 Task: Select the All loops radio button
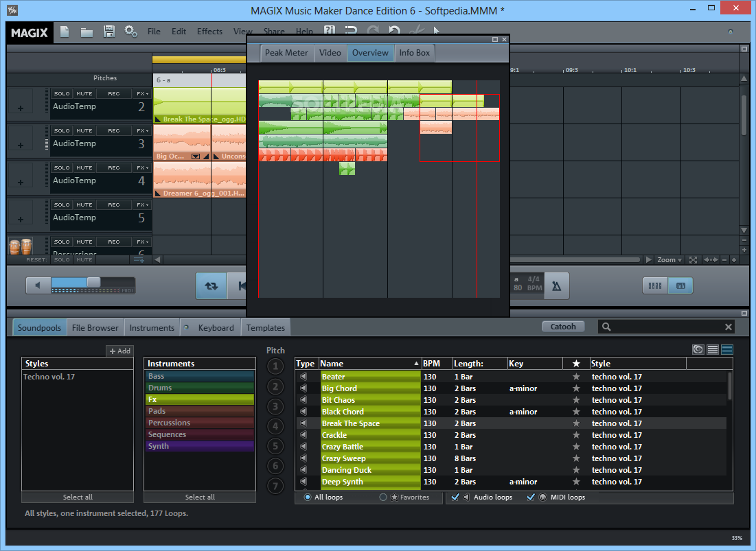point(308,497)
